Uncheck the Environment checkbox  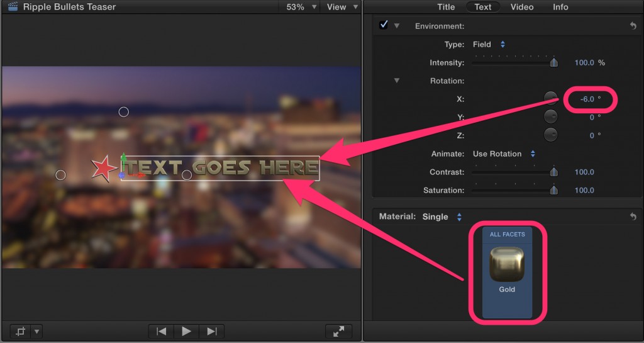[383, 25]
